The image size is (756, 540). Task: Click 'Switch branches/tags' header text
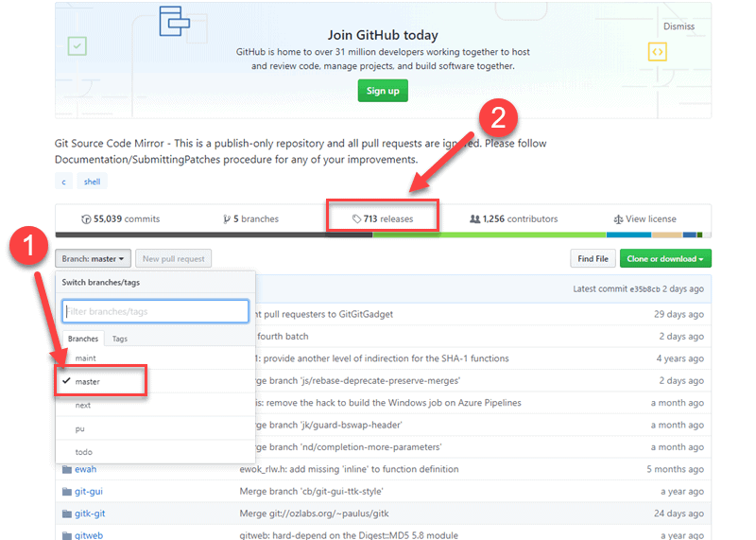point(101,283)
